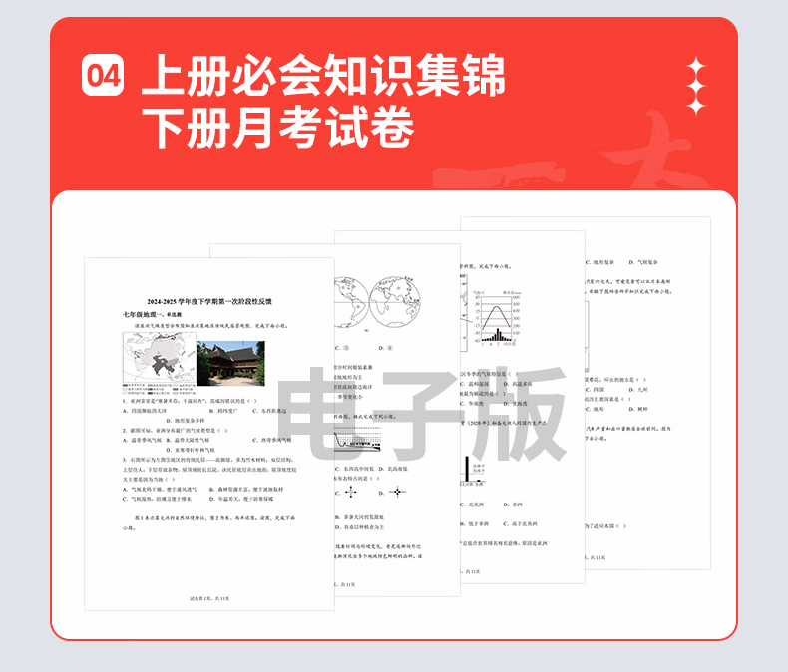The image size is (788, 672).
Task: Click the temperature-precipitation climate chart on third page
Action: pos(495,318)
